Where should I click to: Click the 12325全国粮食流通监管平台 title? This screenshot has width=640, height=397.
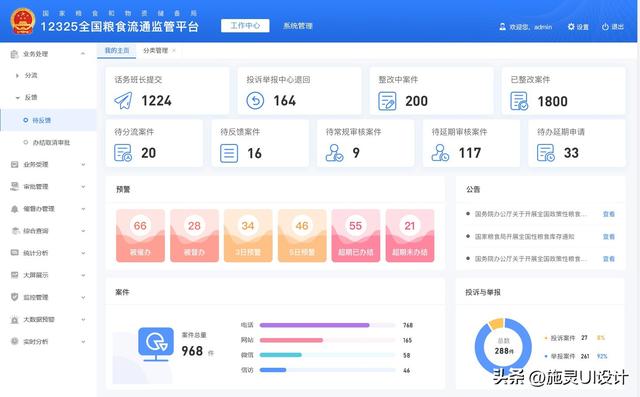120,27
